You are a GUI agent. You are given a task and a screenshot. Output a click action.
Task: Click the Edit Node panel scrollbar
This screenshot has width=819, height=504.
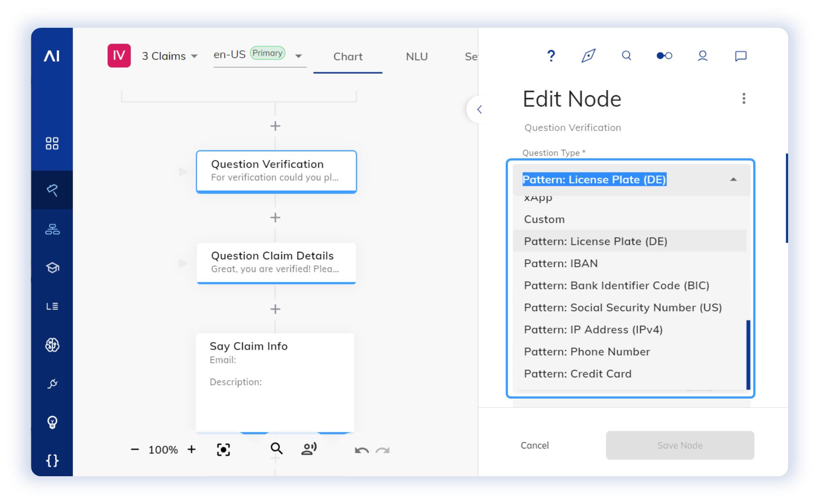[787, 198]
